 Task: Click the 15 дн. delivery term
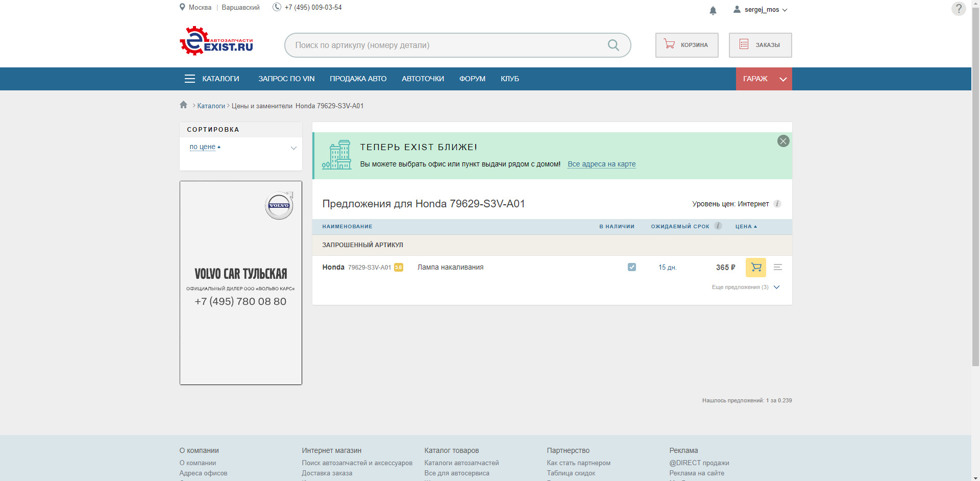(x=667, y=267)
